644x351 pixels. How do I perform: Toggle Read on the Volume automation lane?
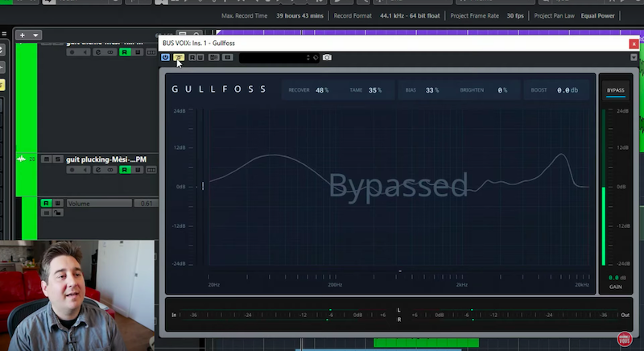(46, 203)
